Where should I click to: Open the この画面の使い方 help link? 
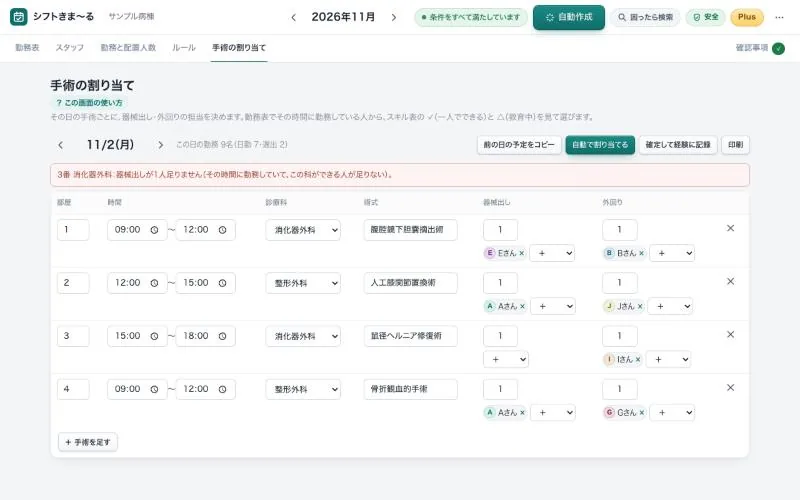89,103
